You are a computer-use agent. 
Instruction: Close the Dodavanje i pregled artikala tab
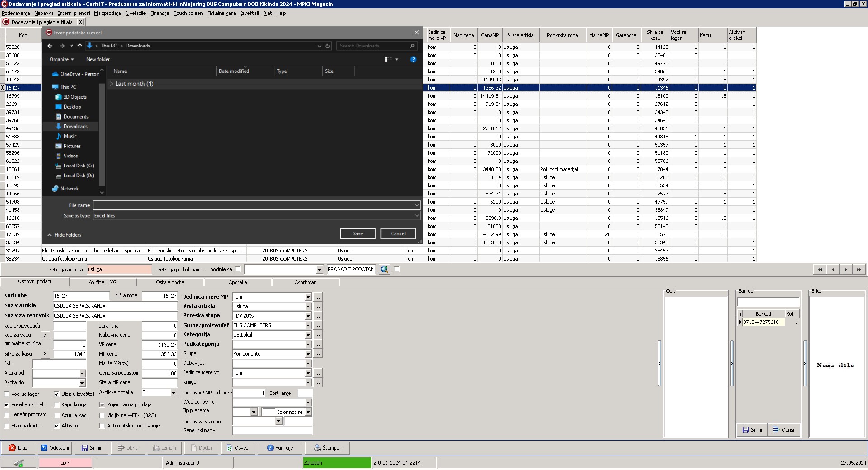coord(80,22)
